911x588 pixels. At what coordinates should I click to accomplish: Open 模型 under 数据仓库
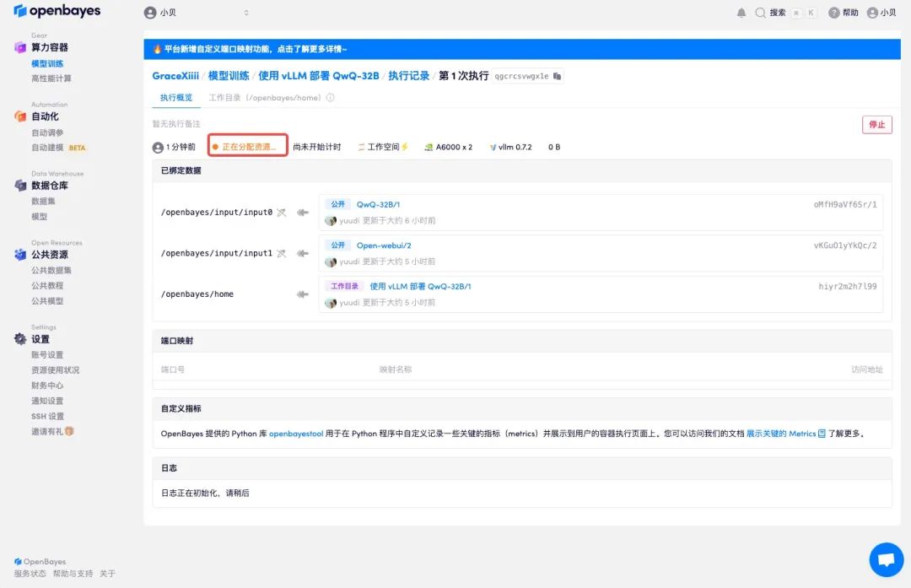(x=39, y=216)
